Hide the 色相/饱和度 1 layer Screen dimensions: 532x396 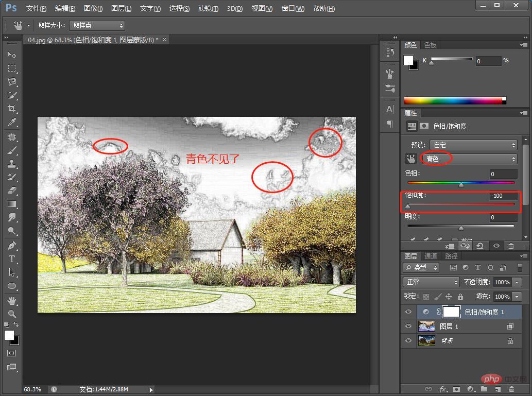[x=408, y=312]
